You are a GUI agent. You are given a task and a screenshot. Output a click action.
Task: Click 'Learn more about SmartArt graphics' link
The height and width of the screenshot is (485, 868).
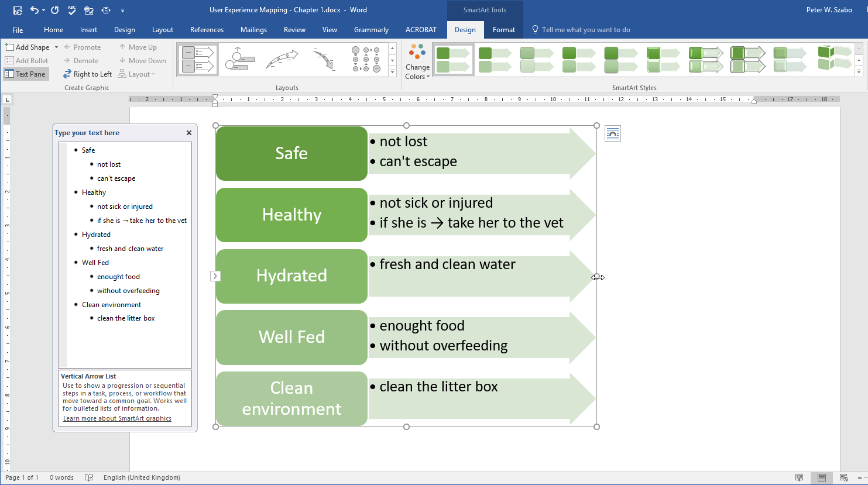tap(117, 418)
